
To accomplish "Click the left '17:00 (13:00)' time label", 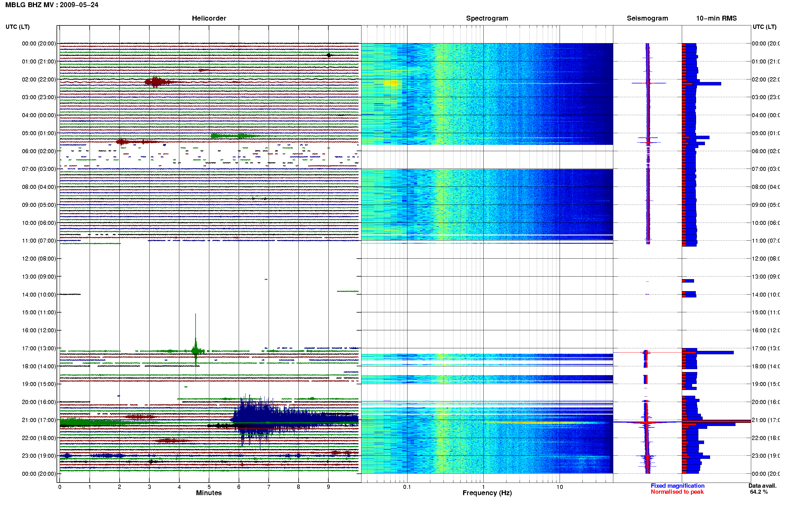I will 39,348.
